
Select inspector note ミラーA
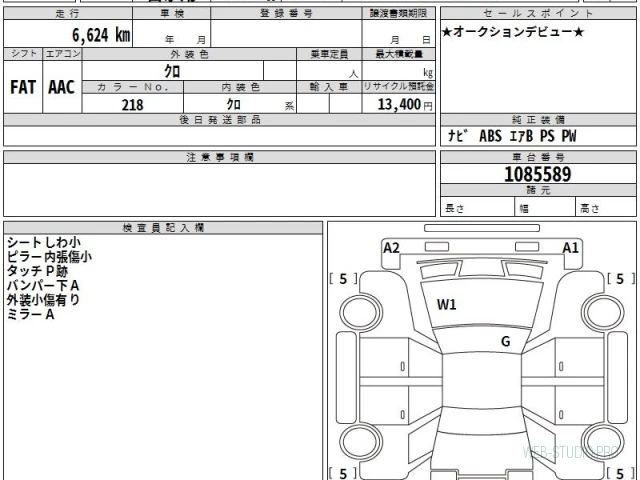30,314
